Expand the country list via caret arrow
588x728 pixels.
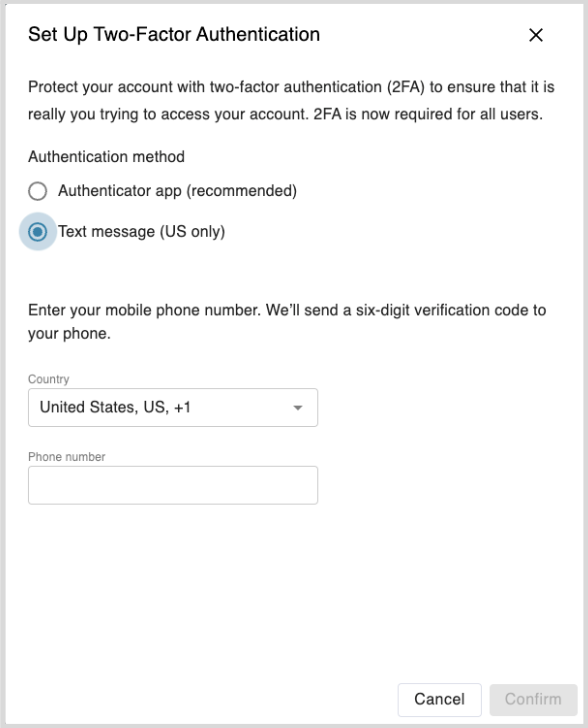pos(298,408)
